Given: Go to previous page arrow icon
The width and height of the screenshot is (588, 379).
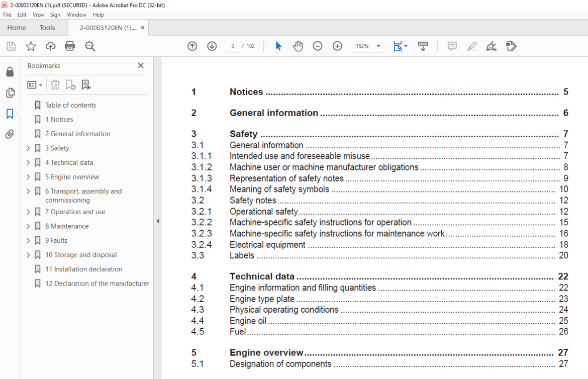Looking at the screenshot, I should point(192,46).
